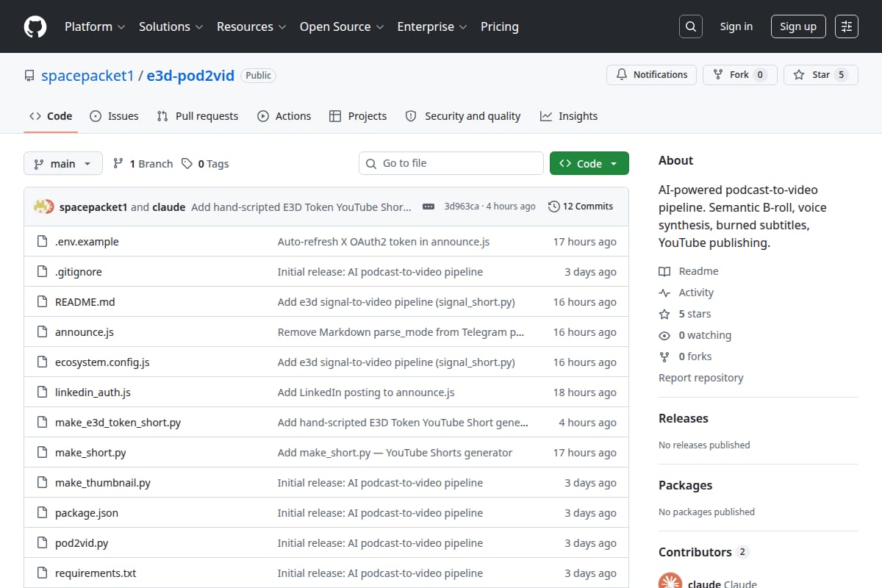This screenshot has height=588, width=882.
Task: Open the .gitignore file
Action: 79,272
